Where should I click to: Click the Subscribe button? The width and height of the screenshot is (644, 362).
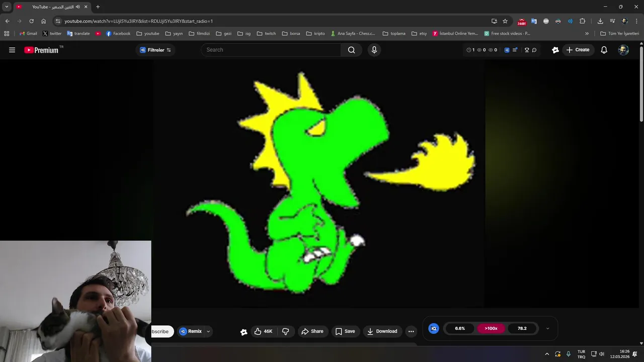pos(163,331)
